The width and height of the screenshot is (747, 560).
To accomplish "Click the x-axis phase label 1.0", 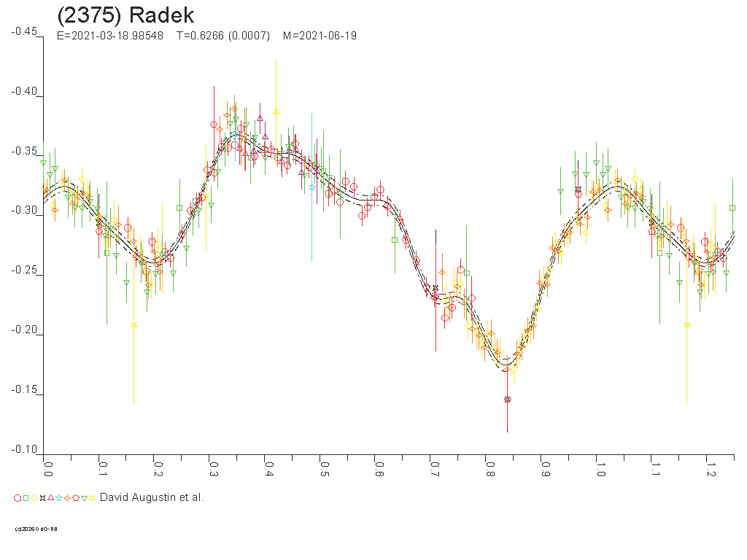I will (601, 470).
